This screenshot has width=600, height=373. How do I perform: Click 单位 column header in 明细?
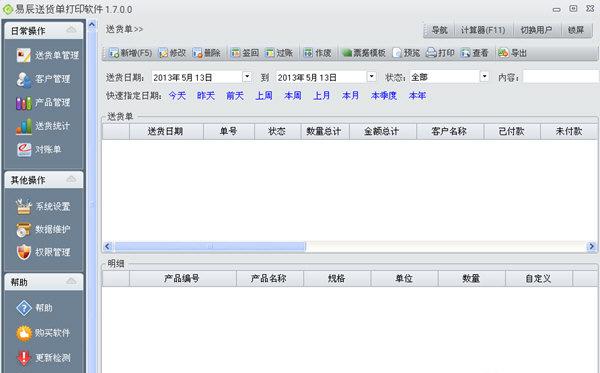pos(404,278)
